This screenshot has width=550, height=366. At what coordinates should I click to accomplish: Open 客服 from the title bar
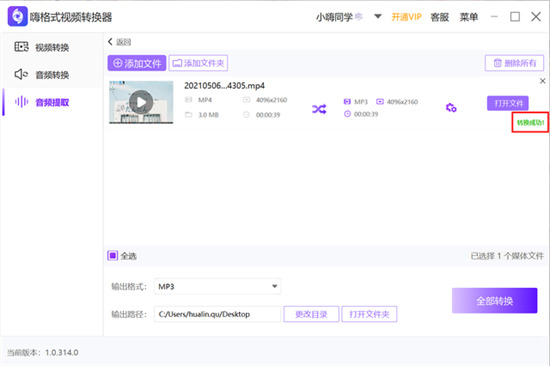pos(440,17)
